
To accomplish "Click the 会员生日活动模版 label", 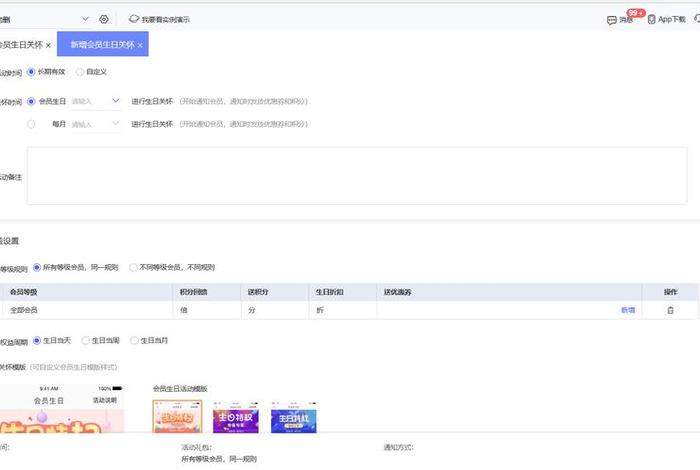I will (x=180, y=389).
